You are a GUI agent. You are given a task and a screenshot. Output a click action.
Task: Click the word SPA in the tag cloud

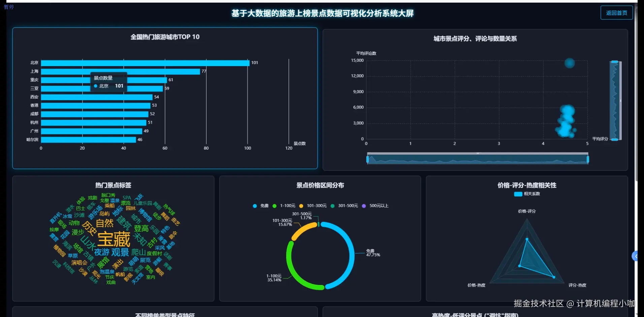(x=127, y=198)
